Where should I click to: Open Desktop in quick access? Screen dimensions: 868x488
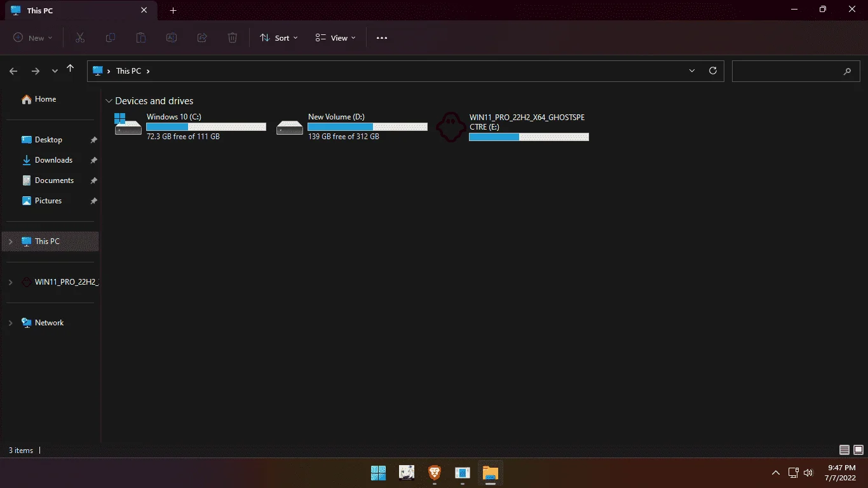50,140
